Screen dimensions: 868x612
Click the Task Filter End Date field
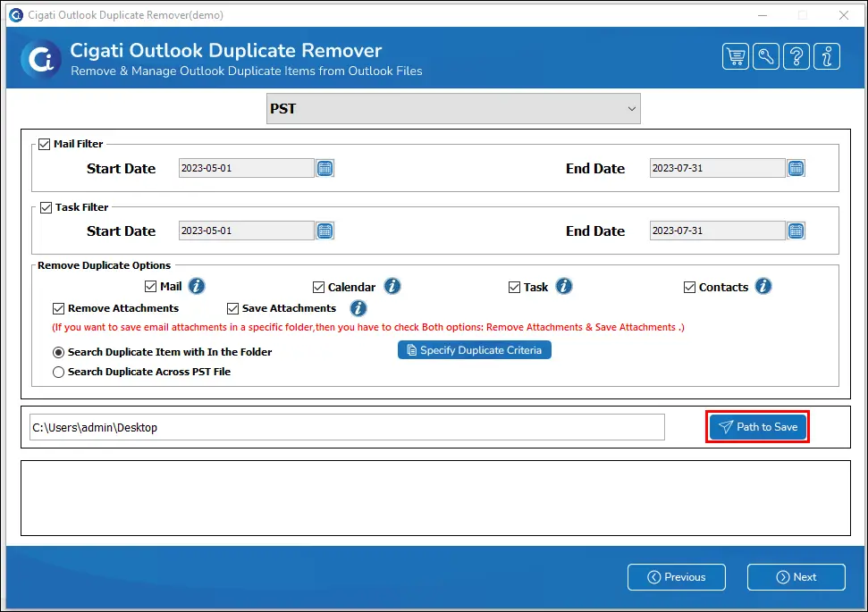[718, 231]
